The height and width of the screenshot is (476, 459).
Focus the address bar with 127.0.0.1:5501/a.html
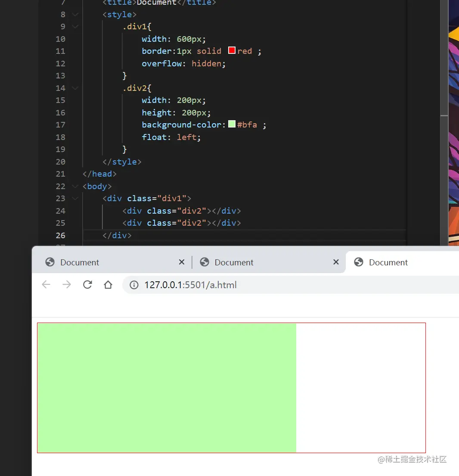tap(291, 285)
